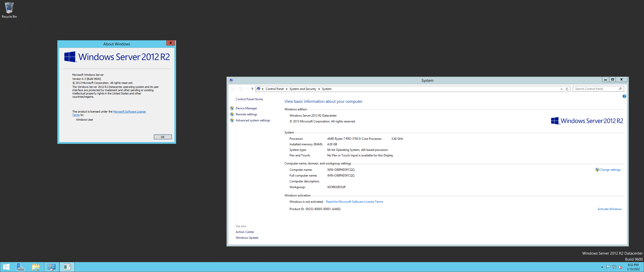Read the Microsoft Software License Terms

(354, 202)
